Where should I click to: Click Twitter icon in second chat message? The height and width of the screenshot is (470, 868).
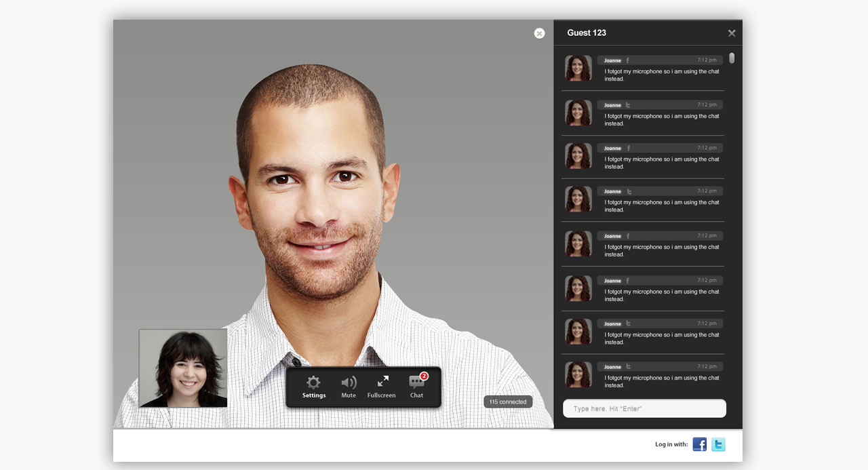point(628,105)
